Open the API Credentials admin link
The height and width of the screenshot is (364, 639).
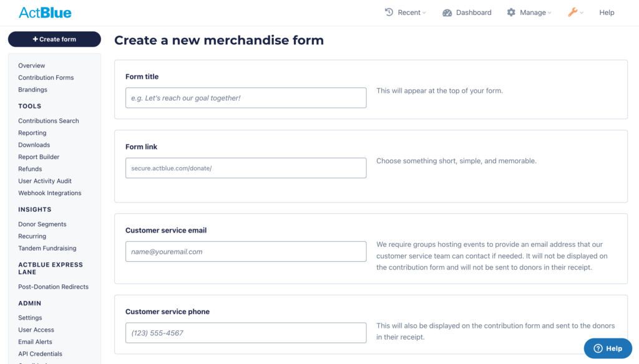(41, 354)
